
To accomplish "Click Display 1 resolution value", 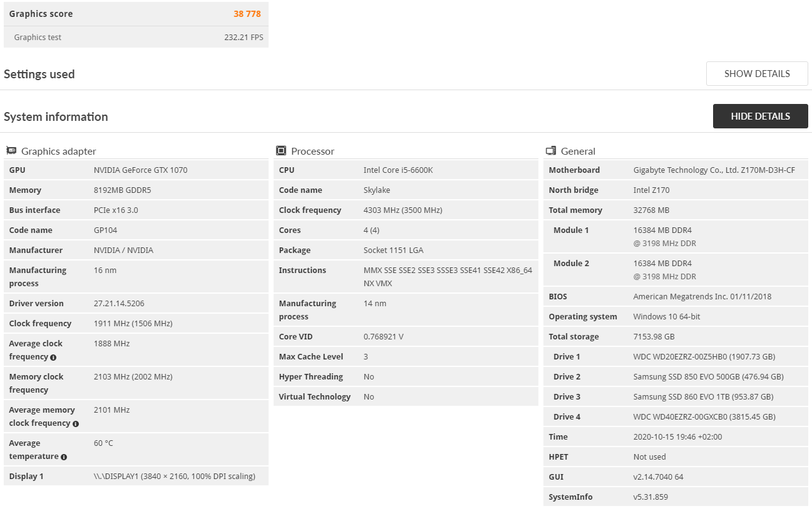I will pyautogui.click(x=175, y=476).
